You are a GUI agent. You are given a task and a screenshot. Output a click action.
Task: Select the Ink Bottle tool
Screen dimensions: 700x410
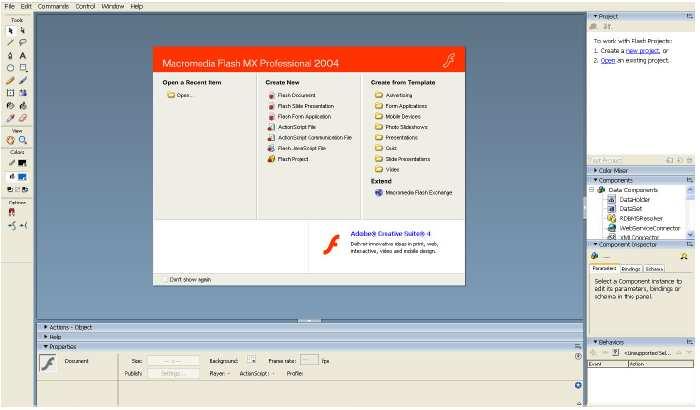point(11,105)
